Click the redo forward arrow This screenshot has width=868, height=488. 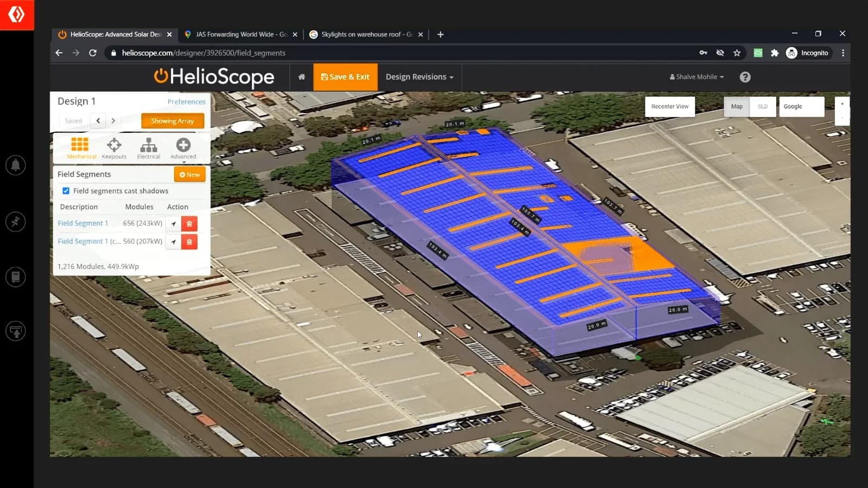click(113, 120)
